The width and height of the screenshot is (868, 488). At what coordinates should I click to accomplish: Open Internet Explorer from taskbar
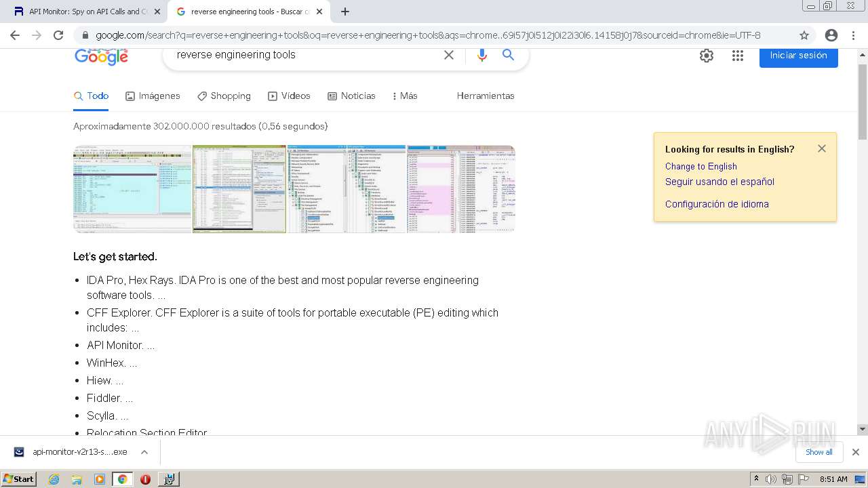(54, 479)
